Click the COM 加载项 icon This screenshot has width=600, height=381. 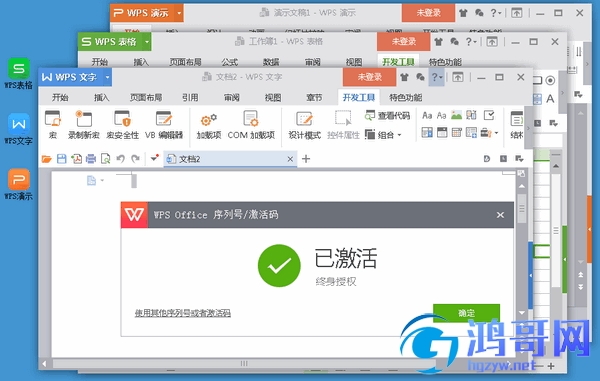[251, 124]
